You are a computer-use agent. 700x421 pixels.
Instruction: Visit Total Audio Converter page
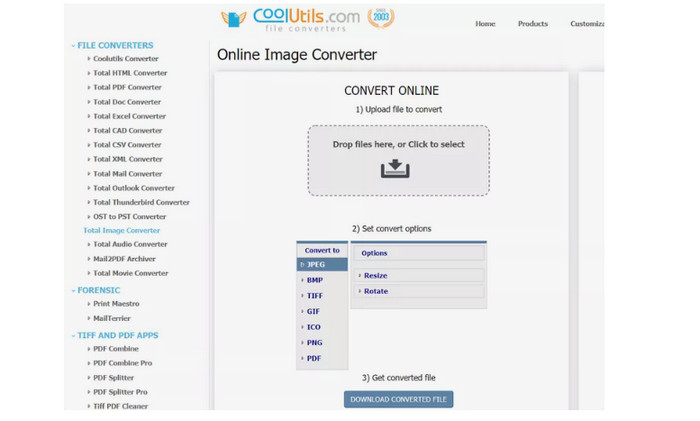(x=130, y=244)
